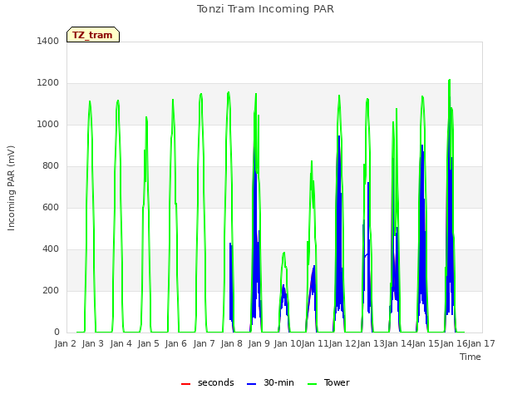The width and height of the screenshot is (532, 399).
Task: Click the 1000 y-axis tick label
Action: (48, 124)
